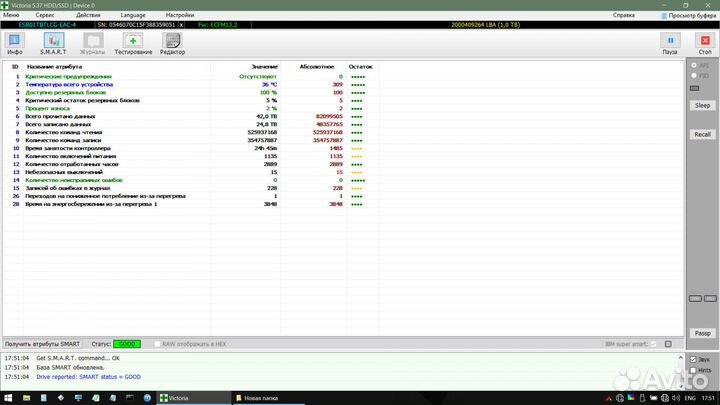Open the Инфо drive info panel

click(x=15, y=43)
